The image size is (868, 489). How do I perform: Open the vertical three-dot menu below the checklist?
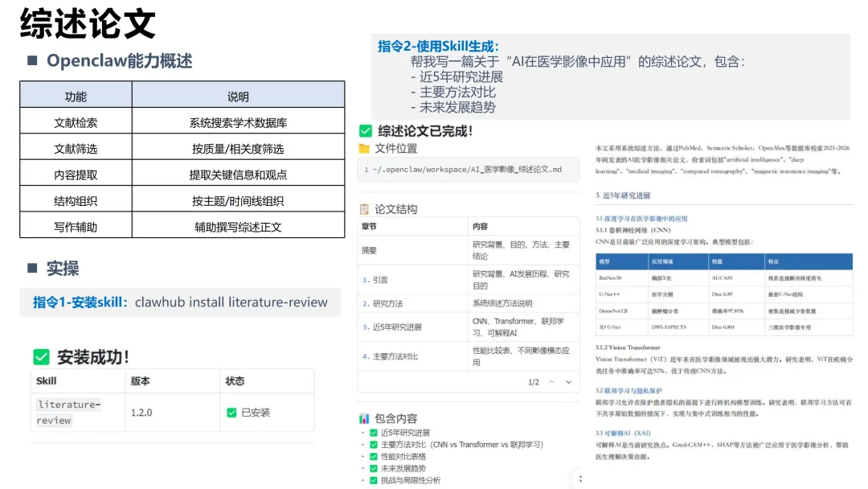[580, 479]
